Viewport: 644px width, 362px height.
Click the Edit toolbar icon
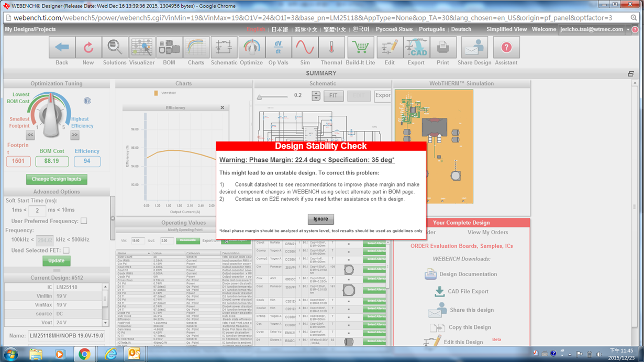coord(390,48)
